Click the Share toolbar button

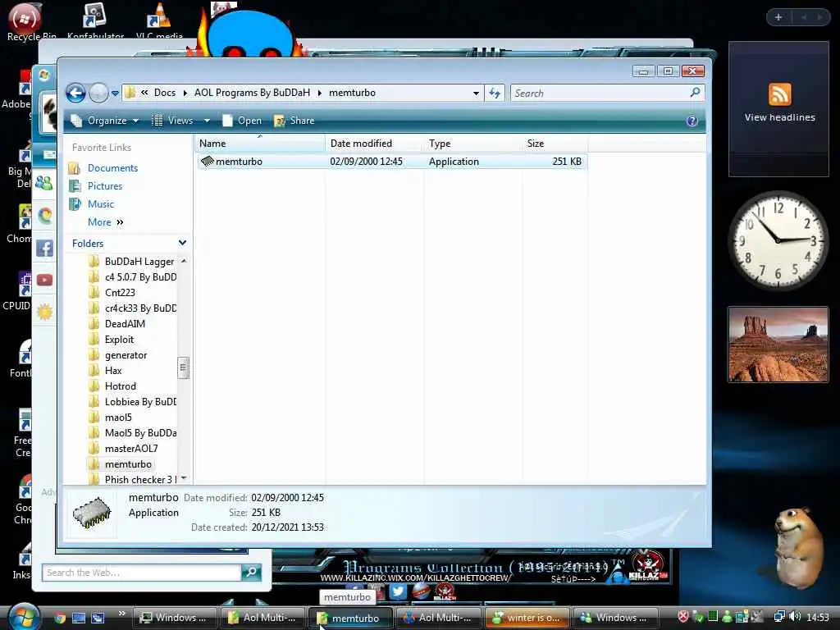point(294,121)
